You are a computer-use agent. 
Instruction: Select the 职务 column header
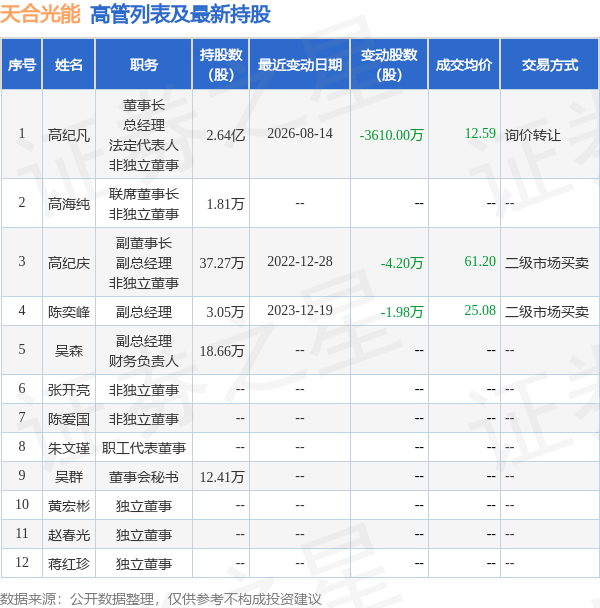pyautogui.click(x=144, y=64)
